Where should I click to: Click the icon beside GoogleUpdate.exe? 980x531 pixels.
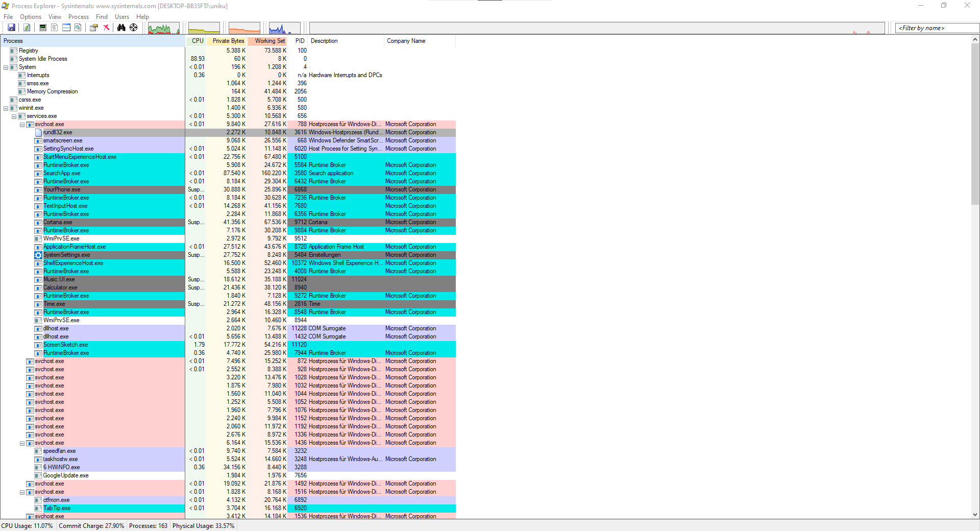point(38,475)
